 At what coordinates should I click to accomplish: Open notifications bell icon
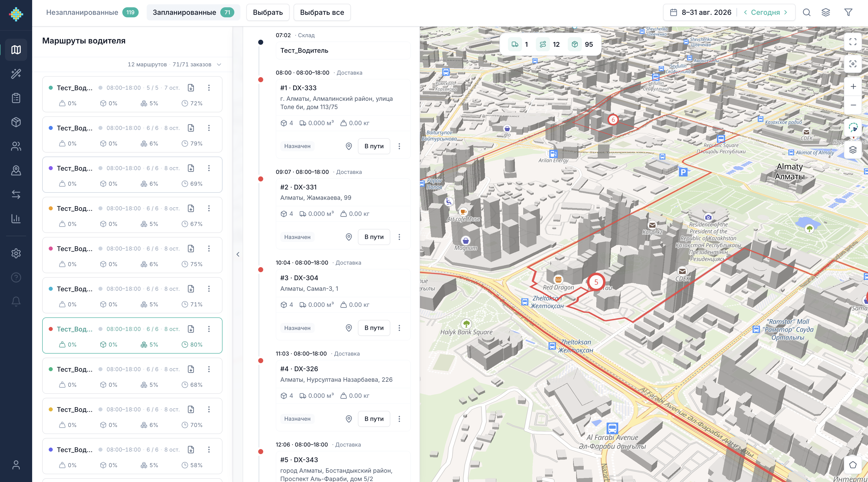[x=16, y=301]
